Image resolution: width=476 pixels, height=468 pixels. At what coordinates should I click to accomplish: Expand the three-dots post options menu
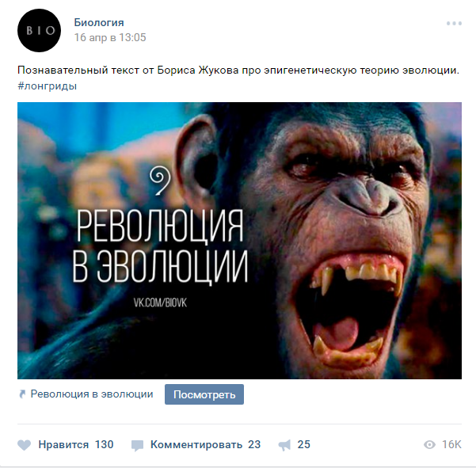click(x=454, y=24)
